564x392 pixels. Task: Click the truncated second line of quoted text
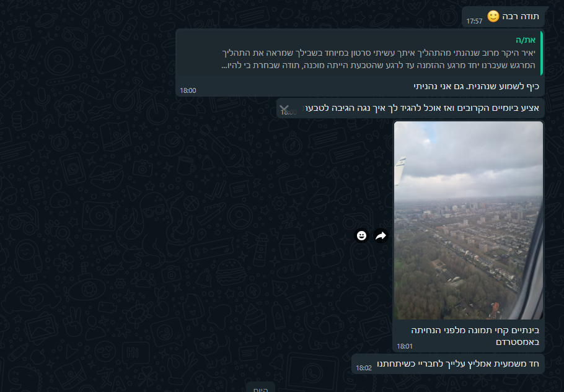pyautogui.click(x=378, y=66)
